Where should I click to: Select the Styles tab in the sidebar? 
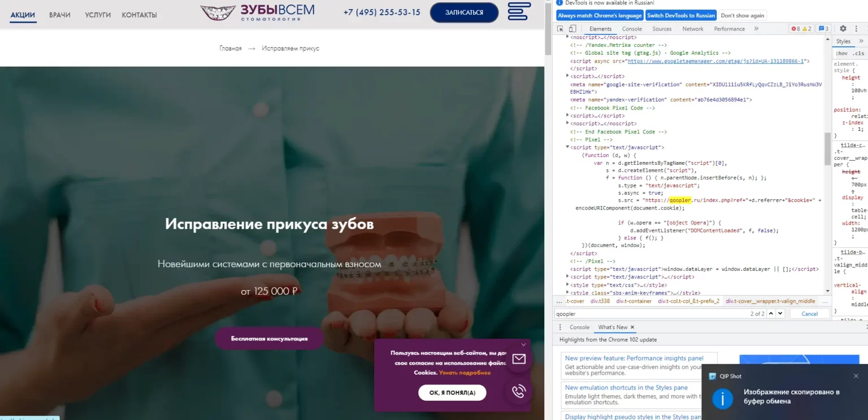(x=843, y=41)
